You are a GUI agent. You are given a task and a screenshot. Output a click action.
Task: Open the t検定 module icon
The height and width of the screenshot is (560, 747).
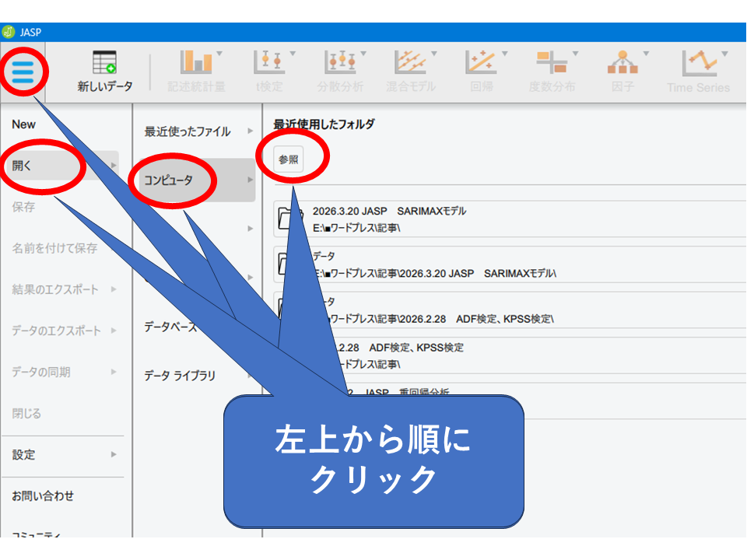[269, 71]
